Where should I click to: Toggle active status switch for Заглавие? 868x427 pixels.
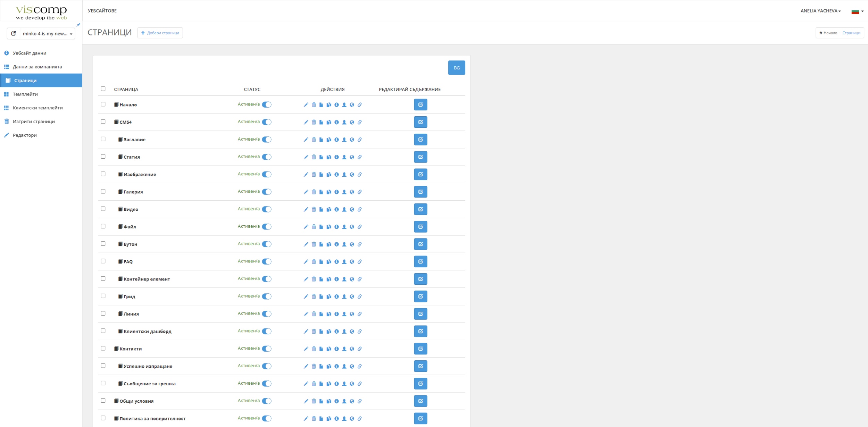click(267, 140)
